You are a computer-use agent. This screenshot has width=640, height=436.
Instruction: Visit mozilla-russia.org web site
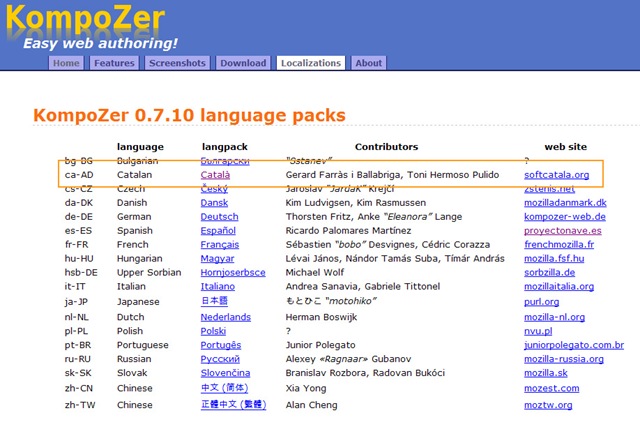[564, 359]
